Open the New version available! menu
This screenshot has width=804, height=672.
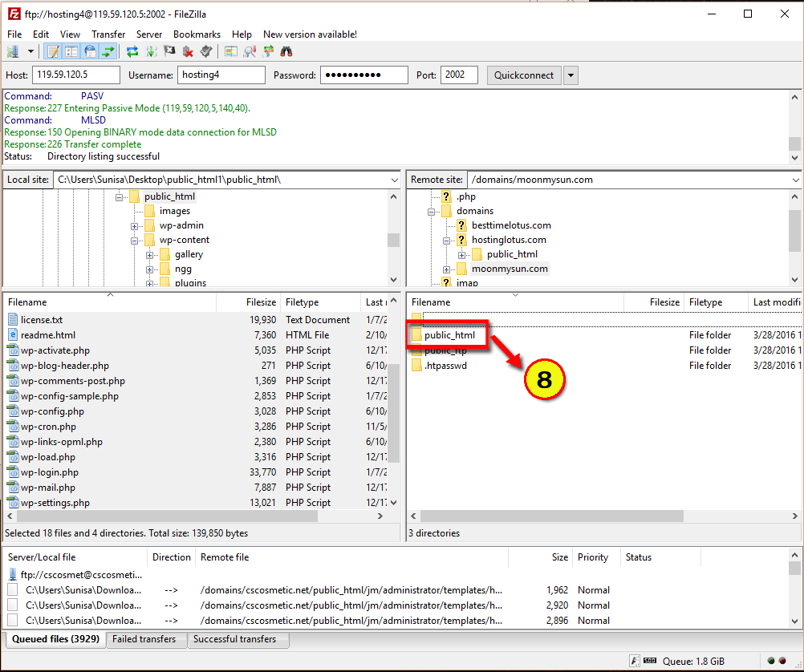311,34
